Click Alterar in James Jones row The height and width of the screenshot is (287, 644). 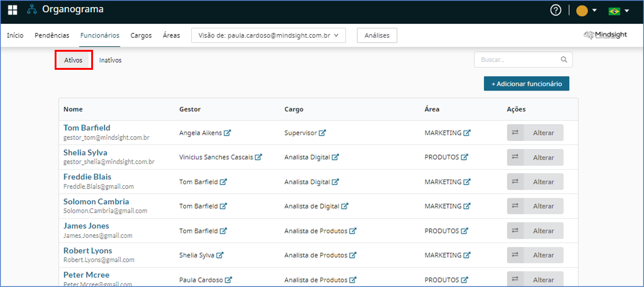(x=544, y=231)
